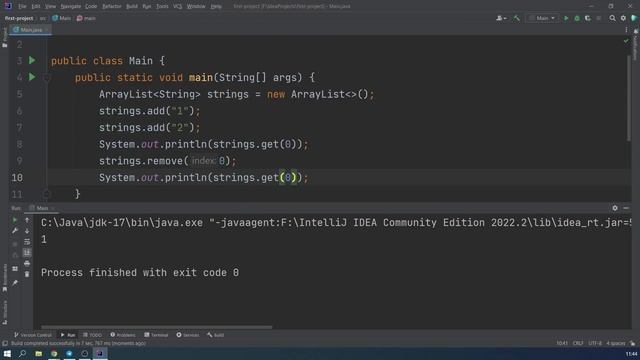
Task: Open the VCS menu
Action: pos(178,6)
